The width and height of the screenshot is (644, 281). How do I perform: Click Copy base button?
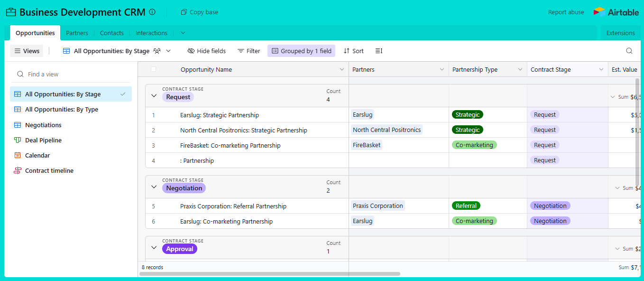coord(200,12)
